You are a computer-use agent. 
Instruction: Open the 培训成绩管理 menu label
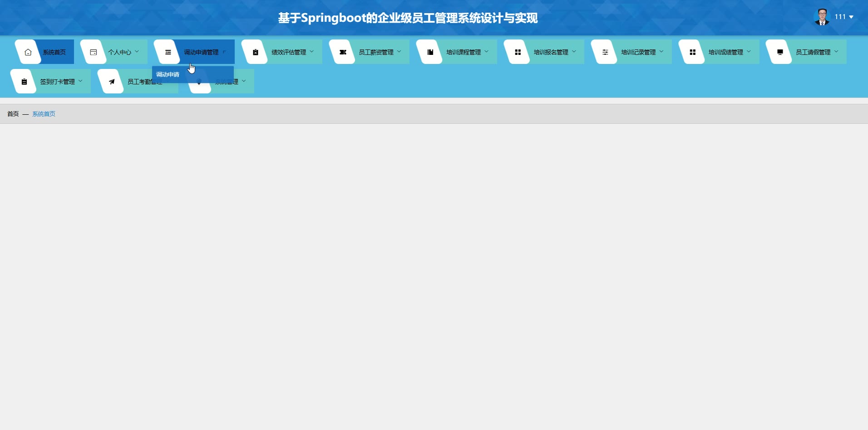click(726, 52)
